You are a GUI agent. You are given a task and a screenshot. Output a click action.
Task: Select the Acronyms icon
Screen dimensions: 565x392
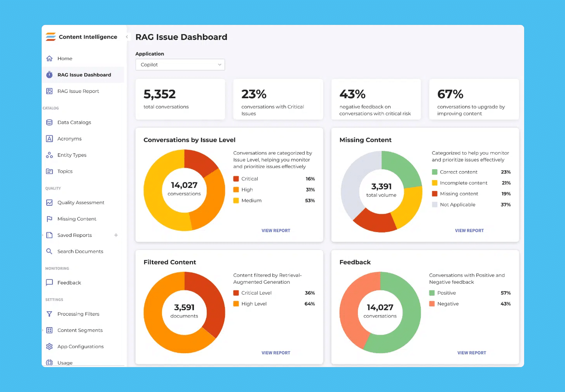49,139
